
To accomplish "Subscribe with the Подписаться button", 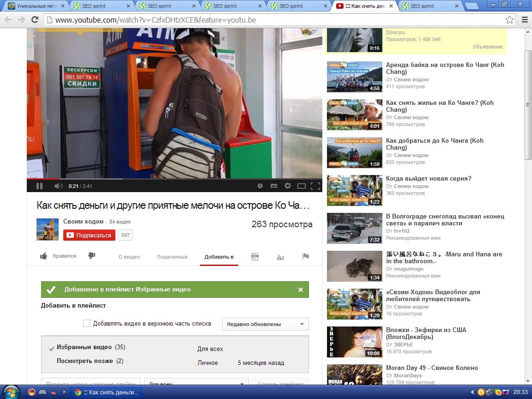I will (x=89, y=235).
